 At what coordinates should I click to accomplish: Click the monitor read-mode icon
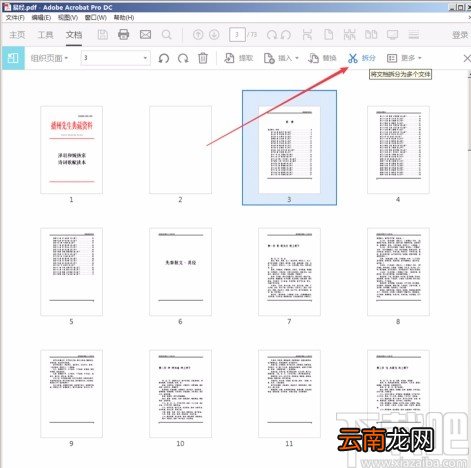[x=392, y=35]
